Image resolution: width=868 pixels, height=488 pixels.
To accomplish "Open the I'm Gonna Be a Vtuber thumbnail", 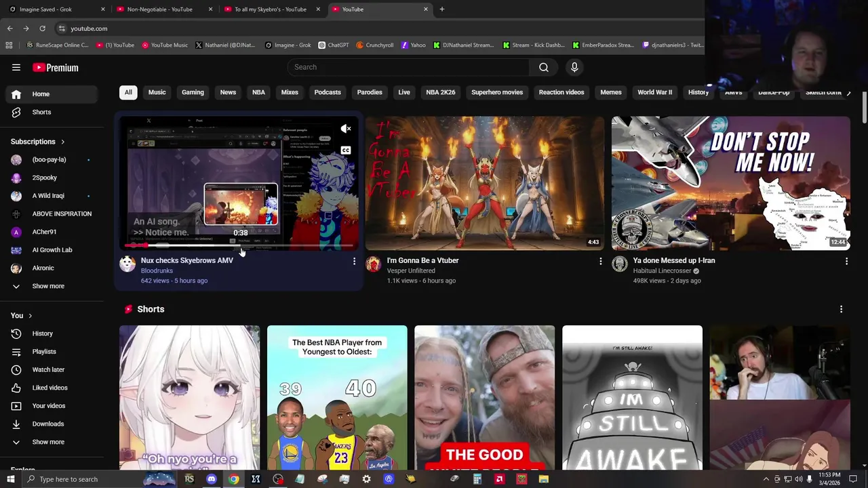I will [484, 183].
